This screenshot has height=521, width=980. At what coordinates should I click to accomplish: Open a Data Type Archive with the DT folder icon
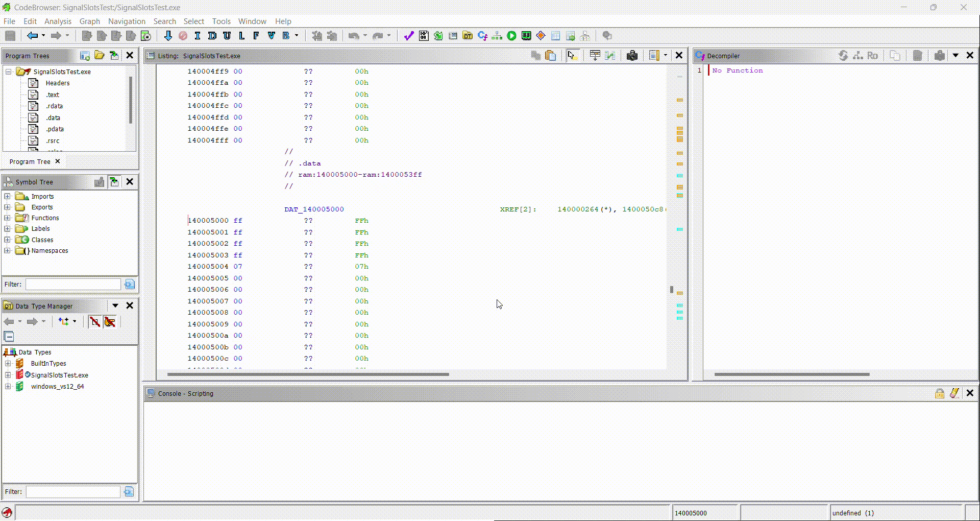467,36
